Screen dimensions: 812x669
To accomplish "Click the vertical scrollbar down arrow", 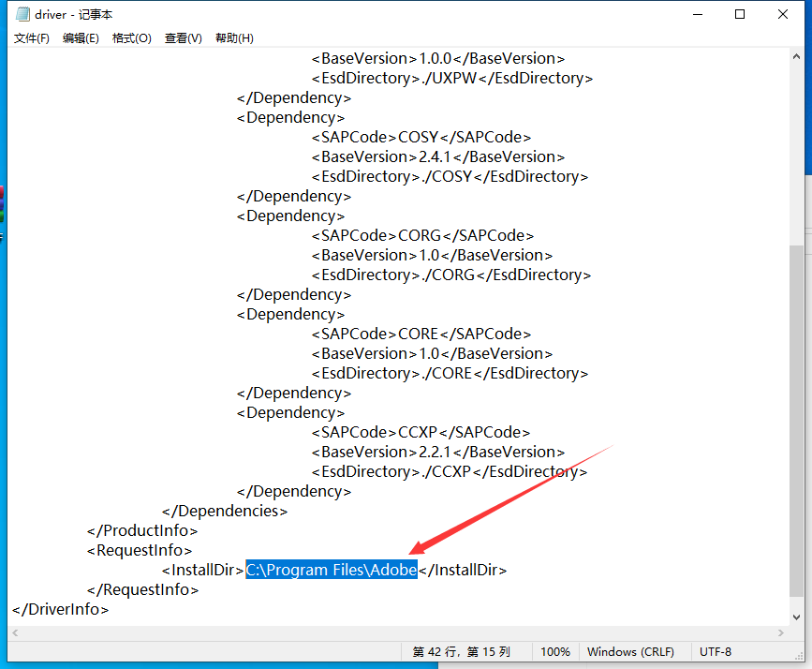I will [x=796, y=617].
